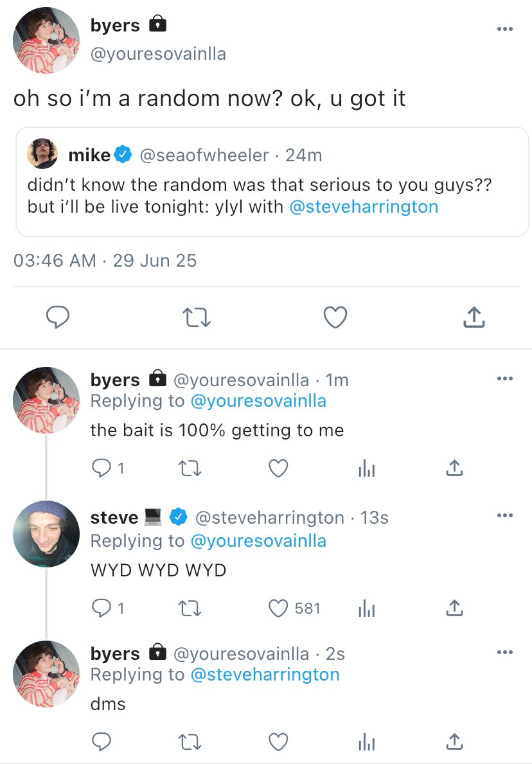Share the main tweet via upload icon

pos(473,317)
